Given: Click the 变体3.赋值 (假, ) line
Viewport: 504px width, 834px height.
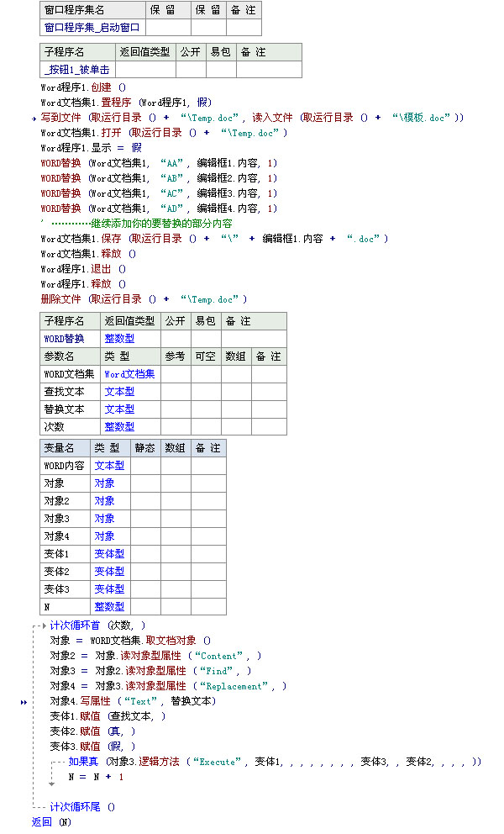Looking at the screenshot, I should pos(92,747).
